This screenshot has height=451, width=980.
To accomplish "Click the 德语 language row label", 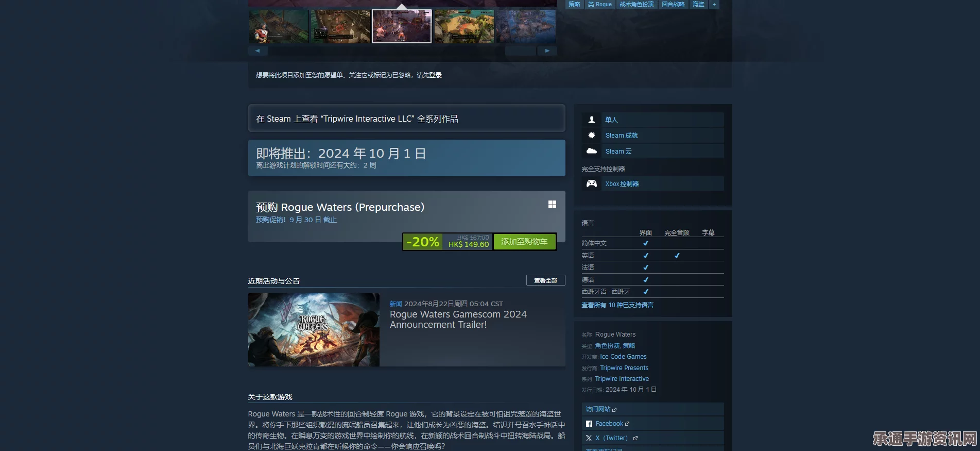I will click(588, 280).
